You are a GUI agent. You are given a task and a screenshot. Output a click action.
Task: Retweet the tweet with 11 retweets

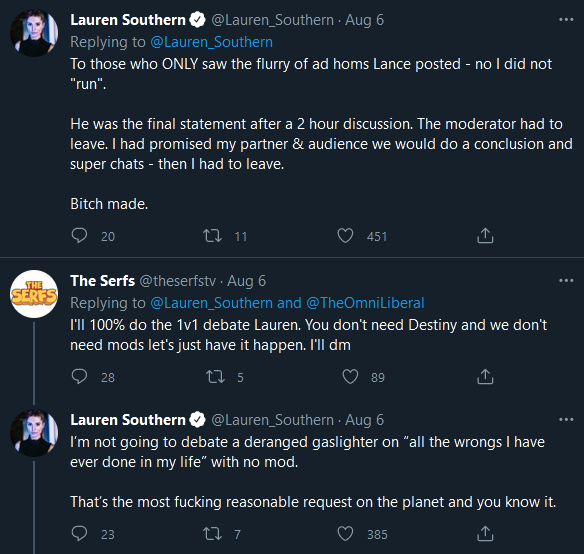click(212, 236)
